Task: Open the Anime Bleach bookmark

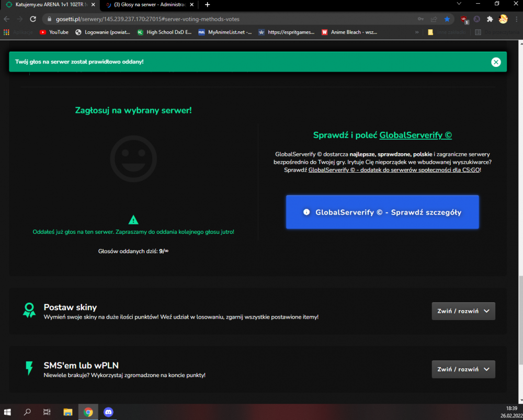Action: click(349, 32)
